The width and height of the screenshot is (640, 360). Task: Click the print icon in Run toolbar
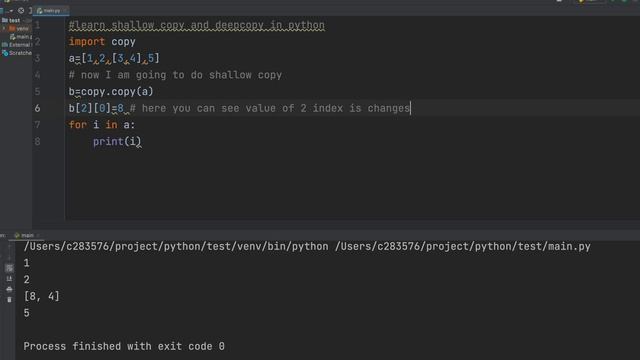pyautogui.click(x=9, y=289)
